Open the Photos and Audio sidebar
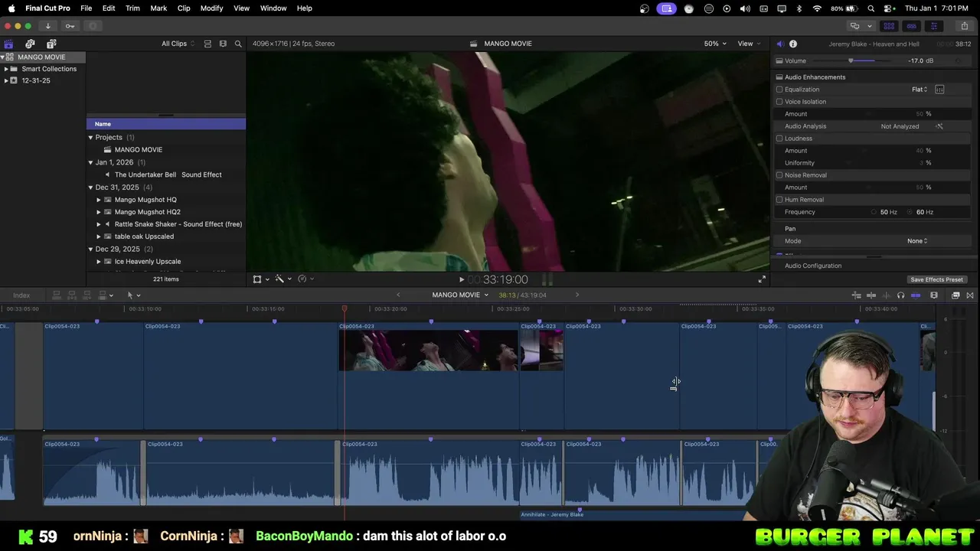Viewport: 980px width, 551px height. pyautogui.click(x=30, y=44)
